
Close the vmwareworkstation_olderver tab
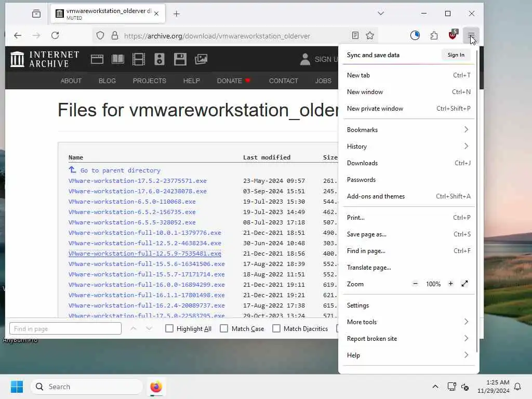click(156, 14)
